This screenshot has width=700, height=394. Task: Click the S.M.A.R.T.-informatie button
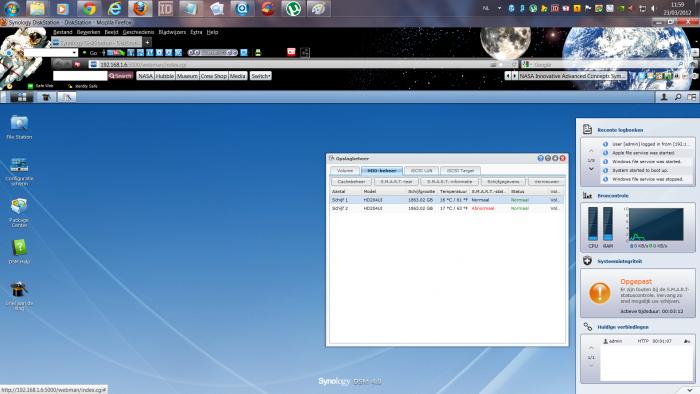[449, 182]
